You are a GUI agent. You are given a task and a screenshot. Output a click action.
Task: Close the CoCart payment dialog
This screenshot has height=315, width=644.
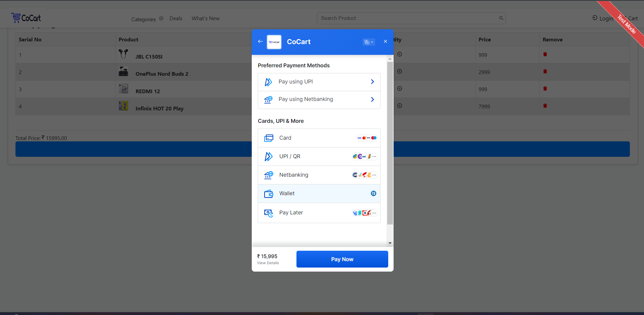[386, 41]
